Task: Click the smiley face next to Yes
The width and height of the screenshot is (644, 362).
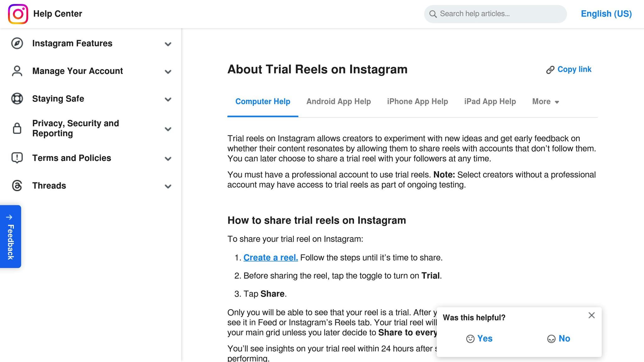Action: 470,339
